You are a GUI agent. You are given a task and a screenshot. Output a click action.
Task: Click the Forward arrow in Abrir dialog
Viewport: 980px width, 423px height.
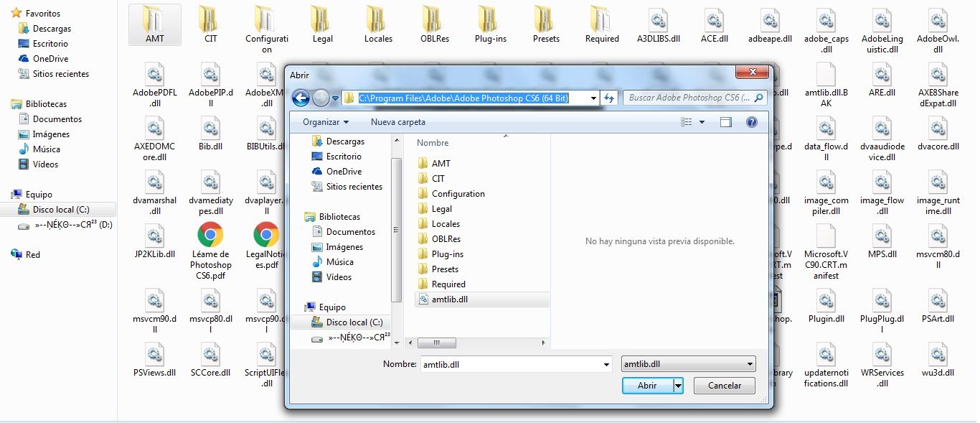321,98
